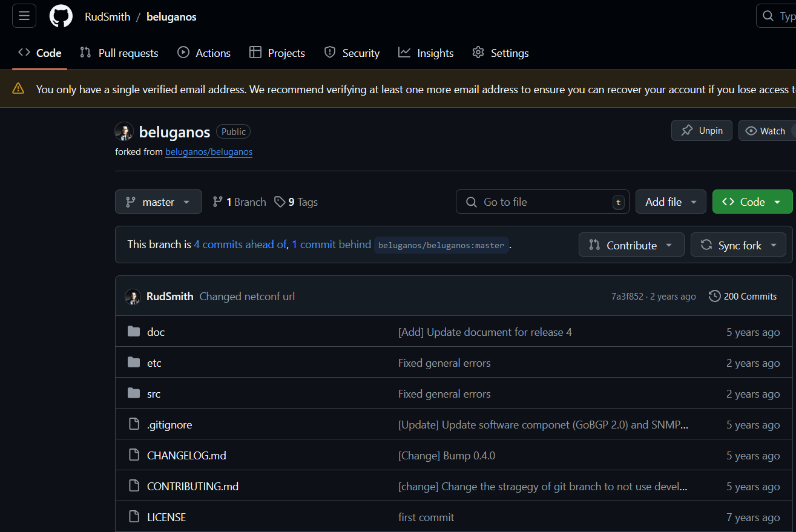Click the 7a3f852 commit hash
The image size is (796, 532).
click(x=627, y=297)
